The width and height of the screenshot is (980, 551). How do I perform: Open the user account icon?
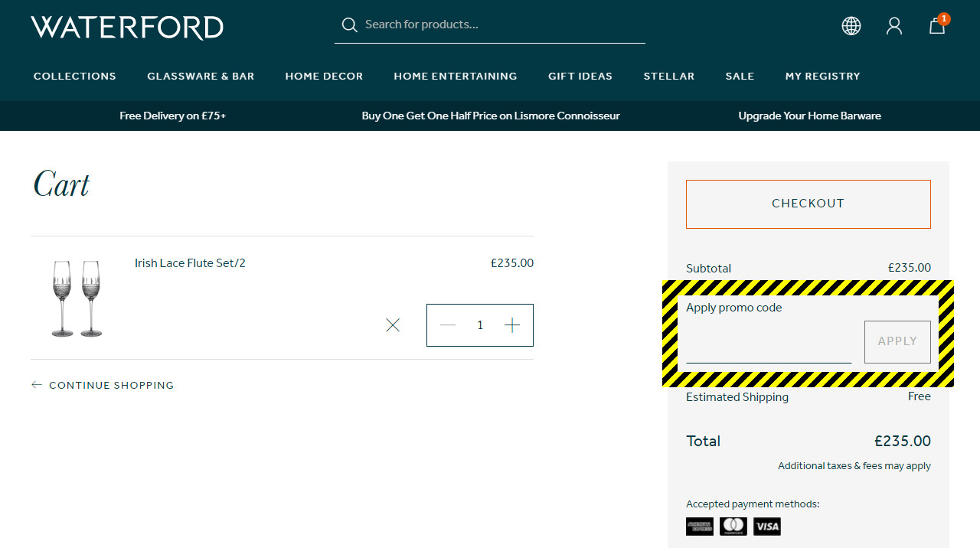[894, 26]
